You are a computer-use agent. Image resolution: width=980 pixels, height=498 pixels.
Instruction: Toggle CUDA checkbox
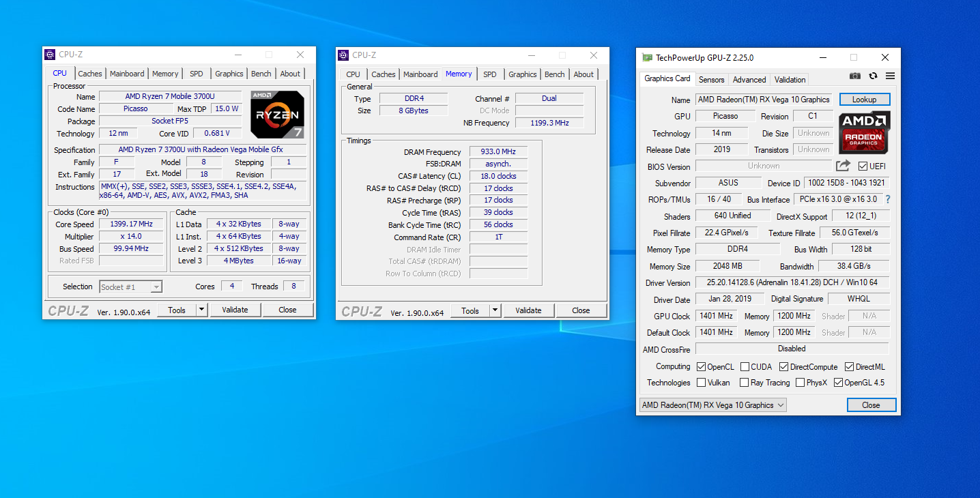pos(745,367)
